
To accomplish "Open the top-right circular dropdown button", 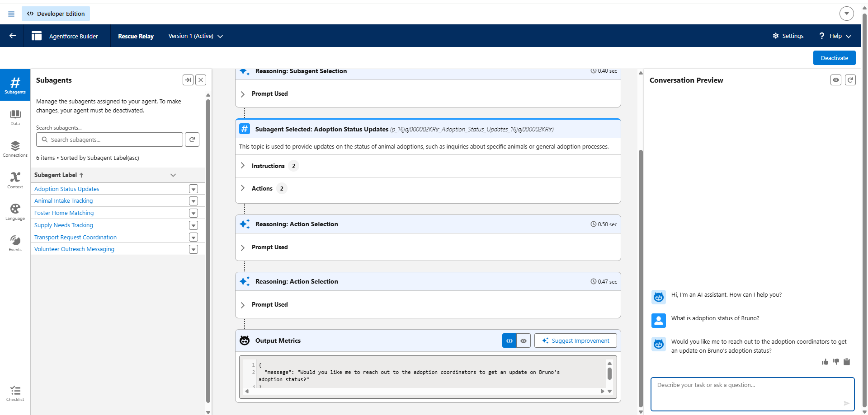I will point(847,14).
